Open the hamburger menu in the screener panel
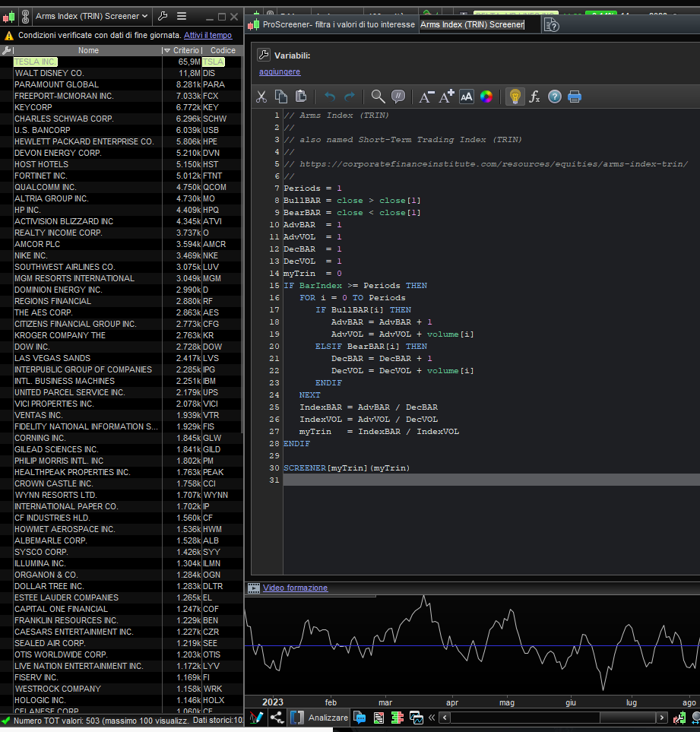The width and height of the screenshot is (700, 732). (x=182, y=16)
